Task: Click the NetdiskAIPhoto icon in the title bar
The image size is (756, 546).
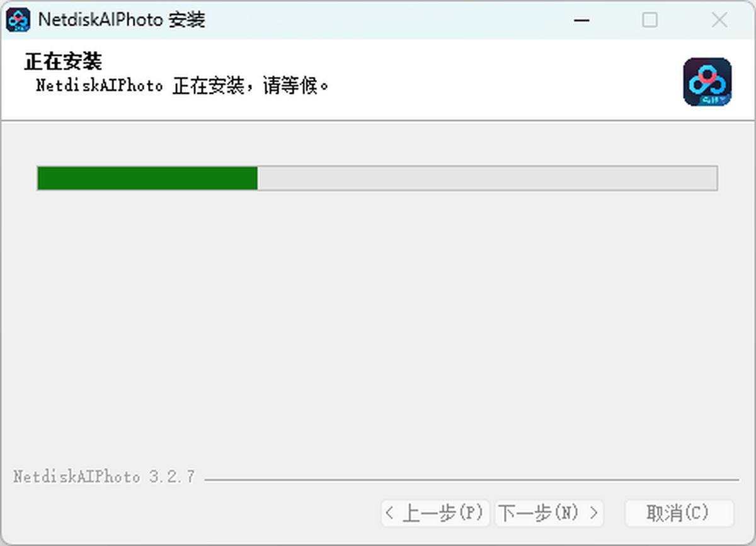Action: (18, 20)
